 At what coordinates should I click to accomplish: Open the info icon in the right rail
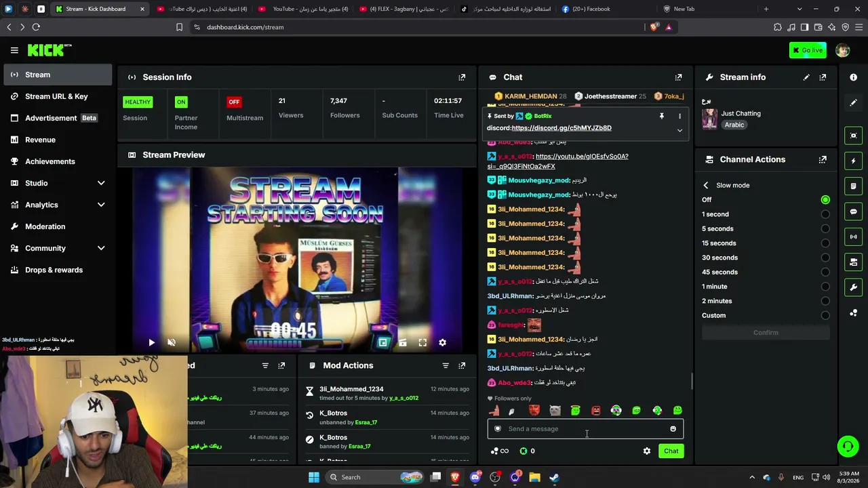click(x=853, y=77)
